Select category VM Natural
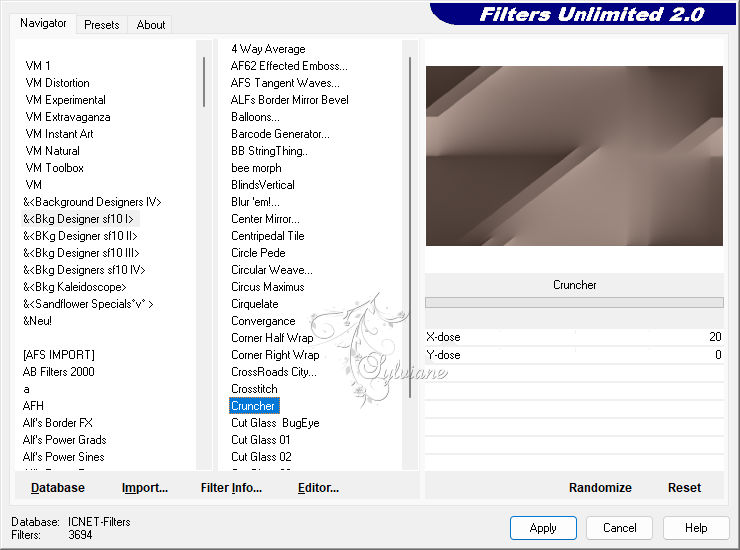This screenshot has height=550, width=740. point(53,151)
